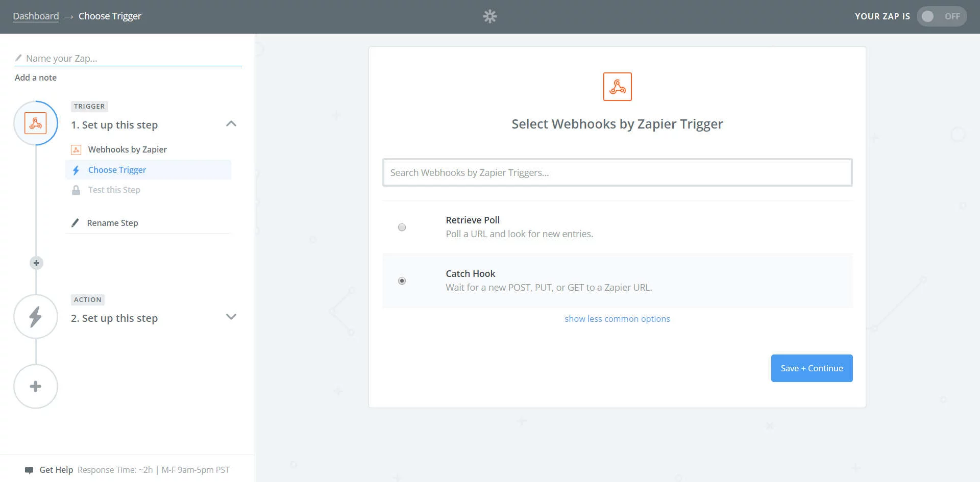Collapse the trigger step with the chevron
980x482 pixels.
click(231, 124)
